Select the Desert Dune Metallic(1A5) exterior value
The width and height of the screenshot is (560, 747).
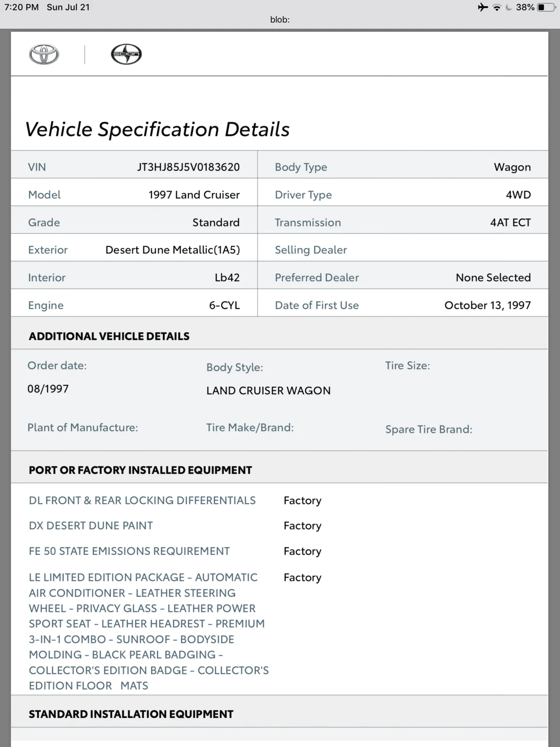click(173, 250)
